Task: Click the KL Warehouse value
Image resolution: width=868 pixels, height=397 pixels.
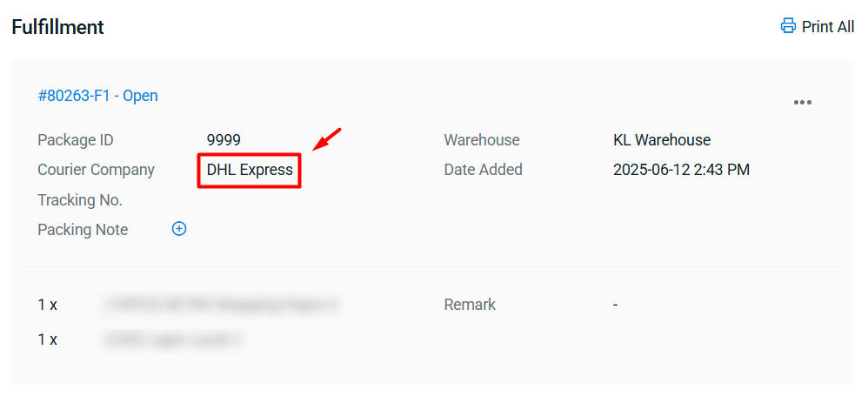Action: [x=662, y=140]
